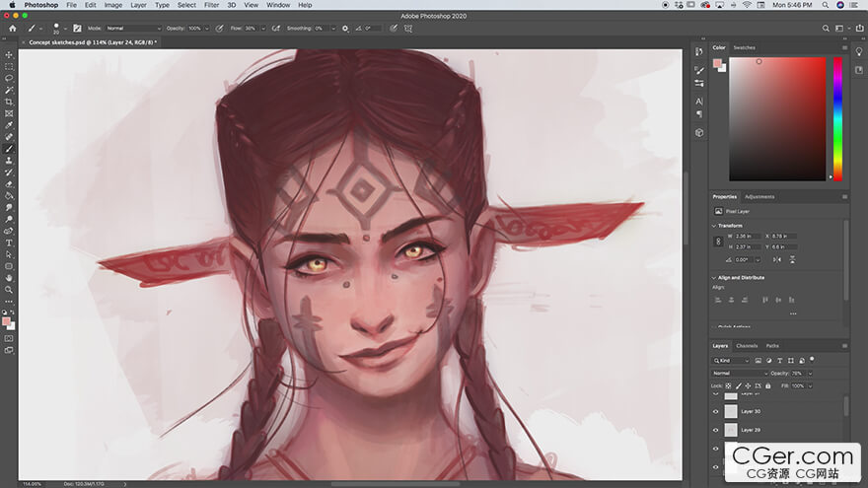Click the Home icon in options bar
The width and height of the screenshot is (868, 488).
12,29
